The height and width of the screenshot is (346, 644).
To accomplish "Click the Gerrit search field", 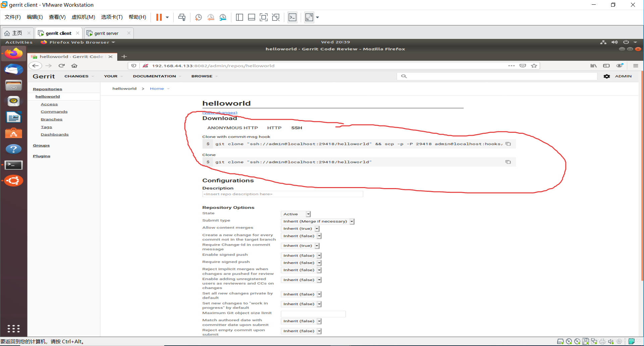I will [x=497, y=76].
